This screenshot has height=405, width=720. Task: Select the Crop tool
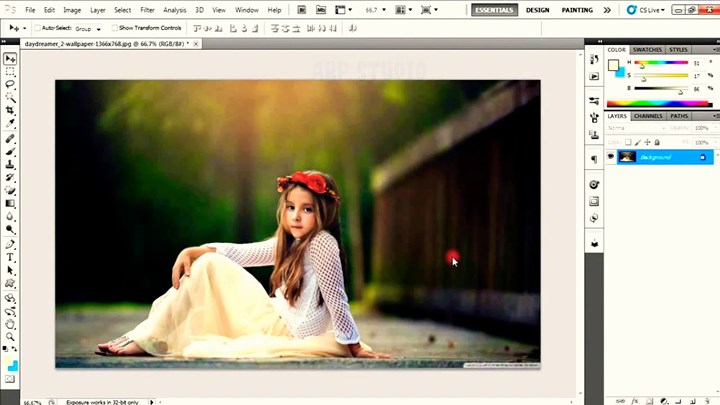[10, 111]
